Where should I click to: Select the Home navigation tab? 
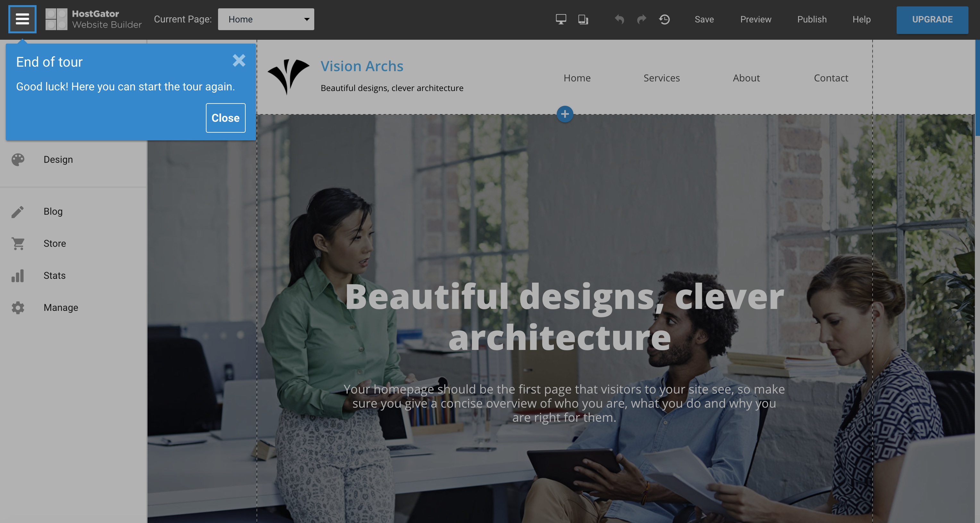point(577,78)
